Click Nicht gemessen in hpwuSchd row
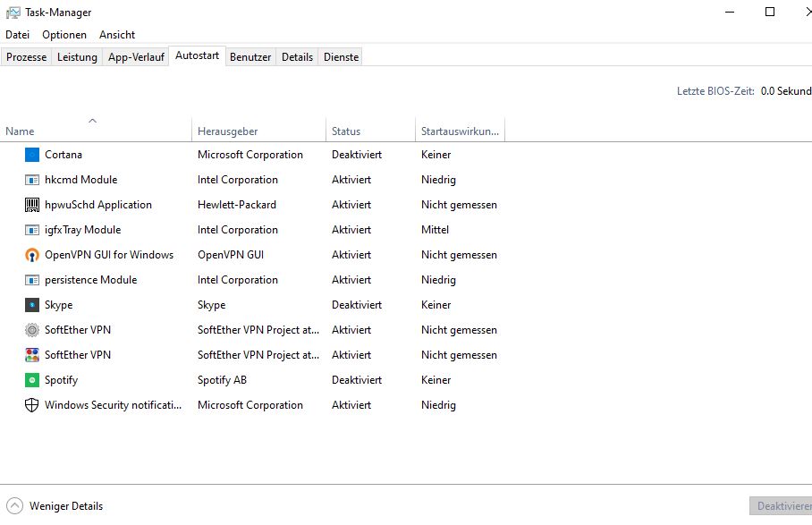The image size is (812, 525). point(459,205)
